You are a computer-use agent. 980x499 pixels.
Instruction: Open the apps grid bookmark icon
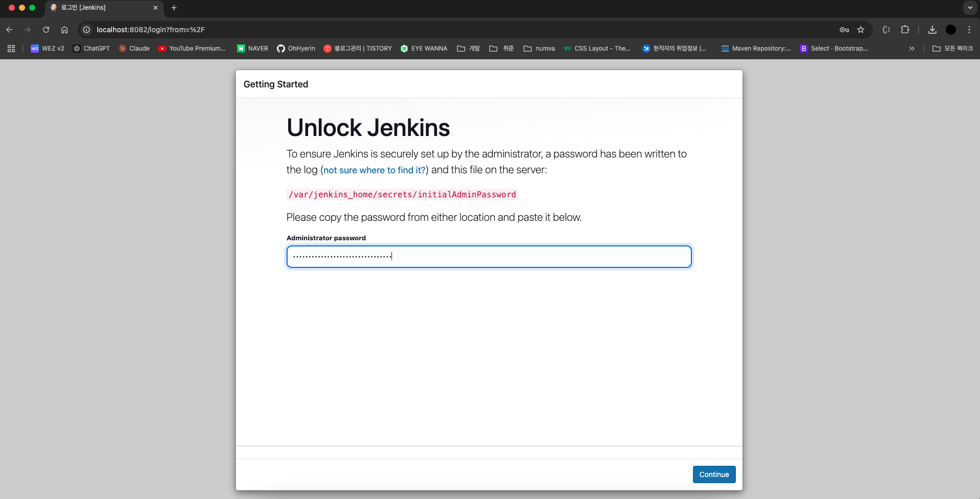11,49
